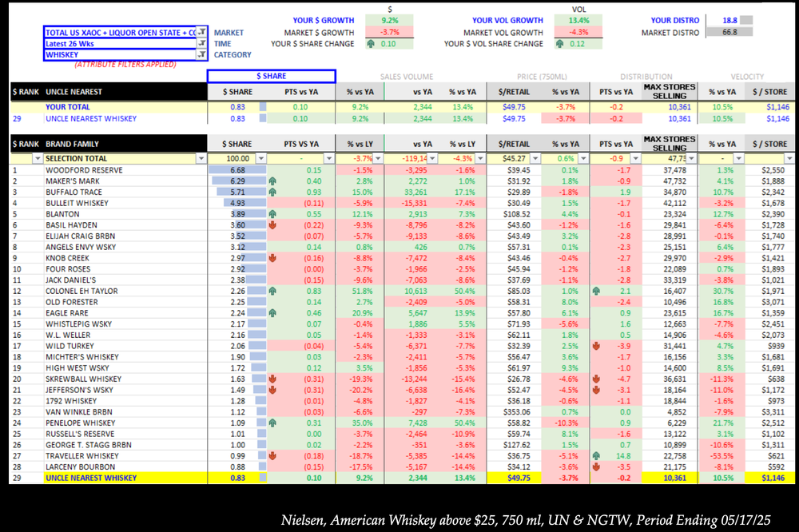This screenshot has width=799, height=532.
Task: Click the MARKET DISTRO 66.8 value cell
Action: 729,32
